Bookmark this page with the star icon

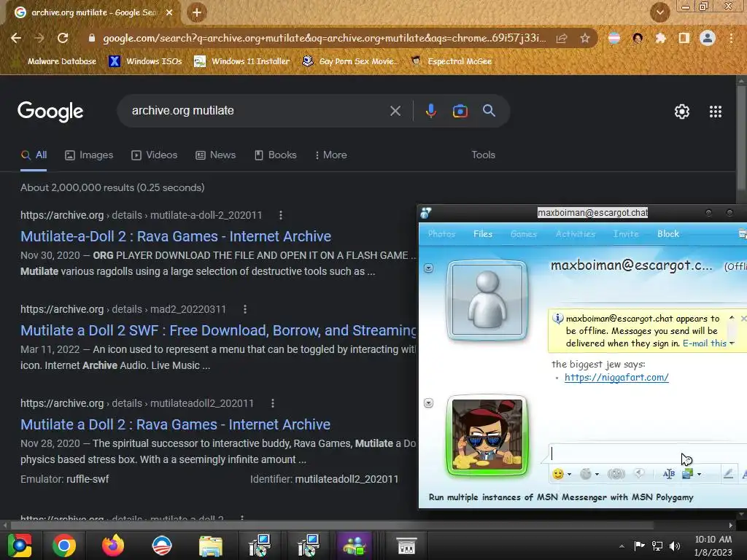pos(585,38)
